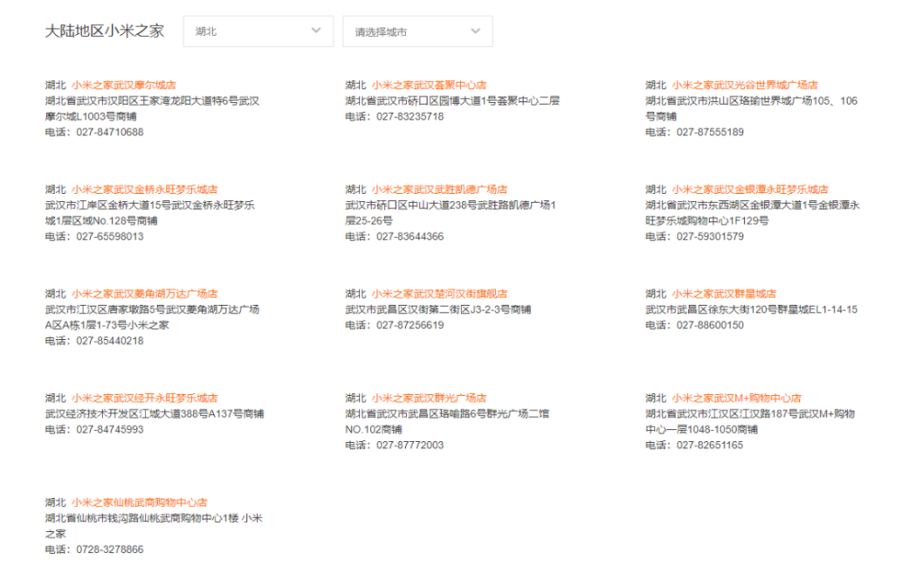Click address 武汉市武昌区汉街第二街区J3-2-3号商铺

[438, 309]
